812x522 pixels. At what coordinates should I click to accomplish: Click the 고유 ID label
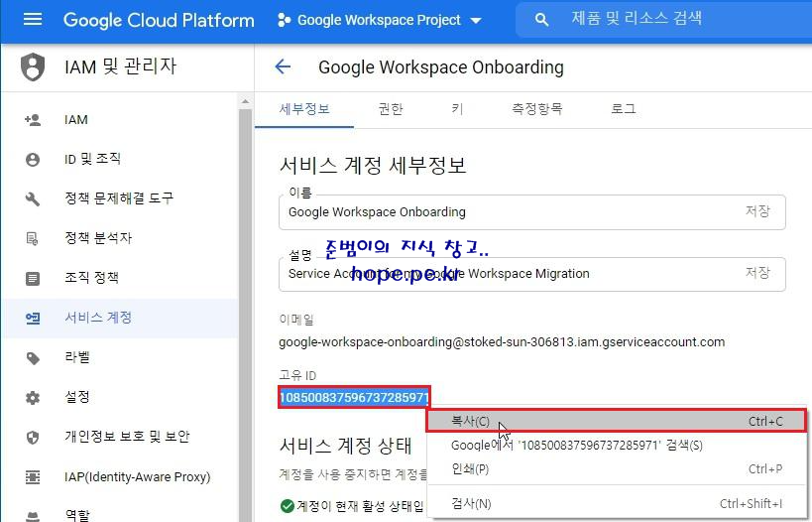pyautogui.click(x=297, y=375)
